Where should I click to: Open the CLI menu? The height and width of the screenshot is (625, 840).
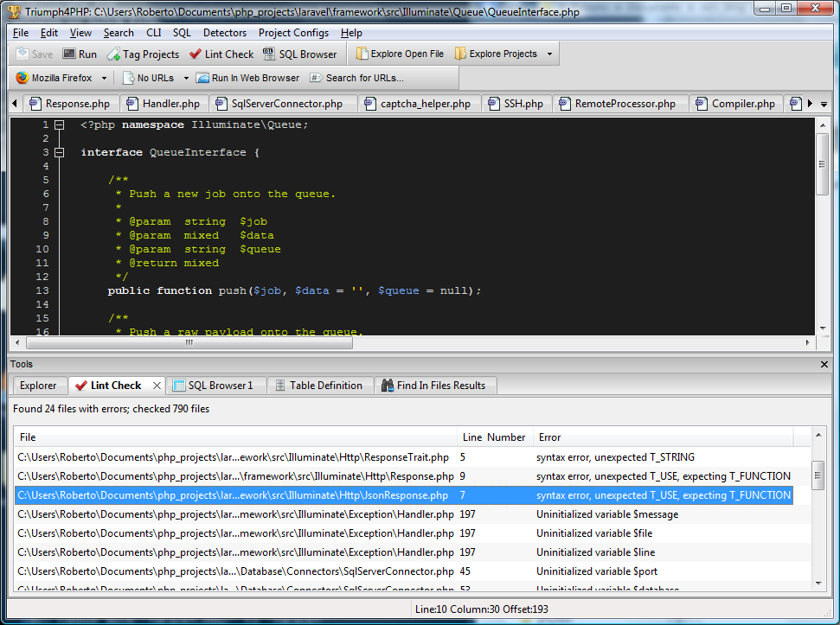154,33
